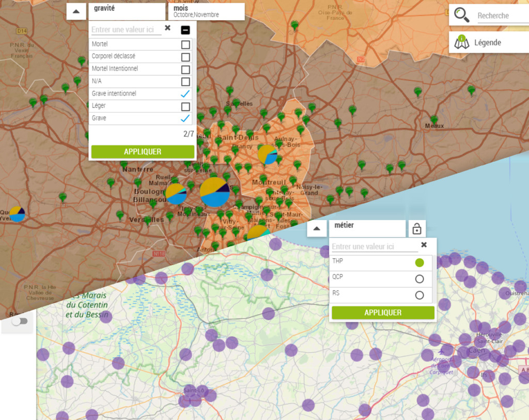Click the deselect-all minus box icon
This screenshot has height=420, width=529.
[185, 30]
